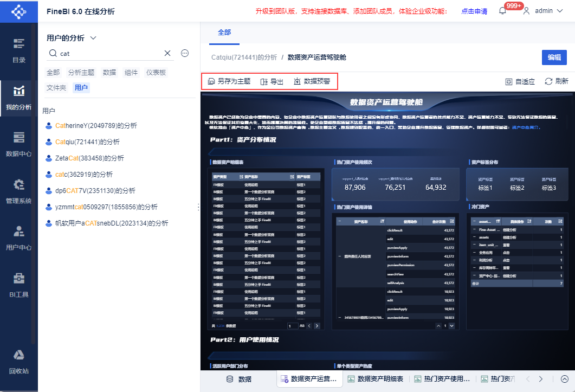
Task: Switch to the 数据资产明细表 bottom tab
Action: point(376,379)
